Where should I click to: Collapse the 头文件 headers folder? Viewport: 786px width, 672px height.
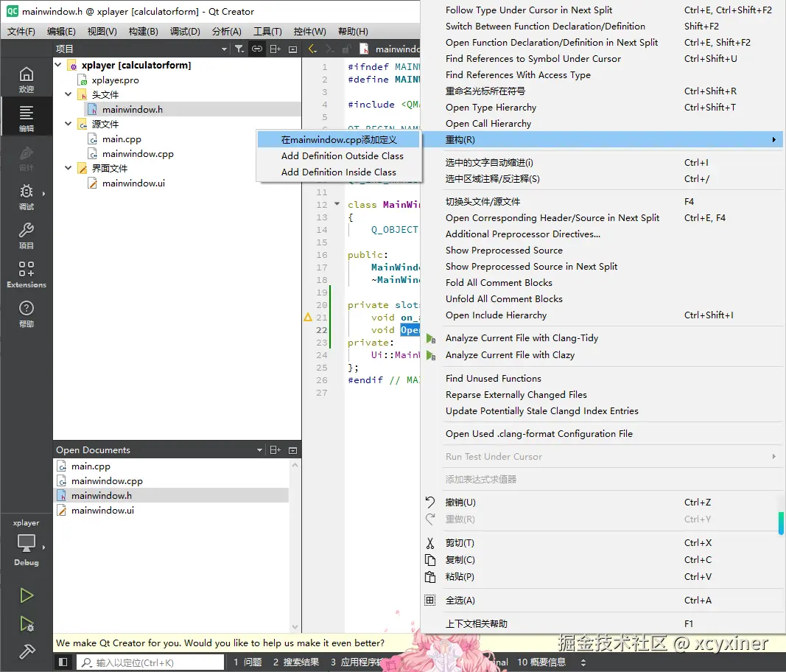click(x=69, y=94)
